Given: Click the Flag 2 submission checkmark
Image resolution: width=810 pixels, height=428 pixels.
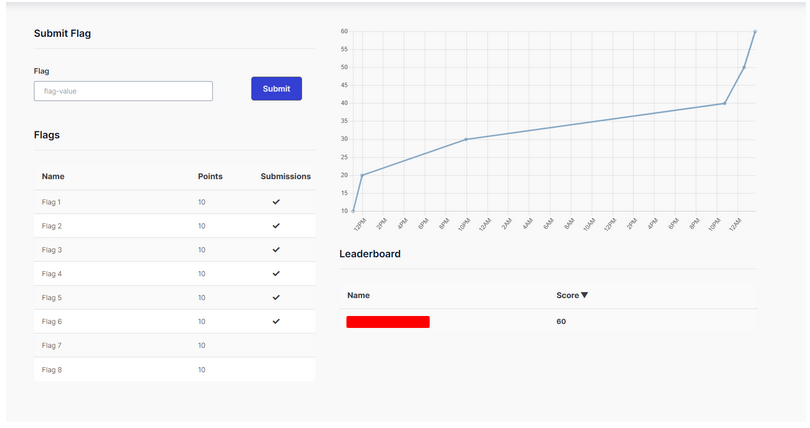Looking at the screenshot, I should (x=276, y=226).
